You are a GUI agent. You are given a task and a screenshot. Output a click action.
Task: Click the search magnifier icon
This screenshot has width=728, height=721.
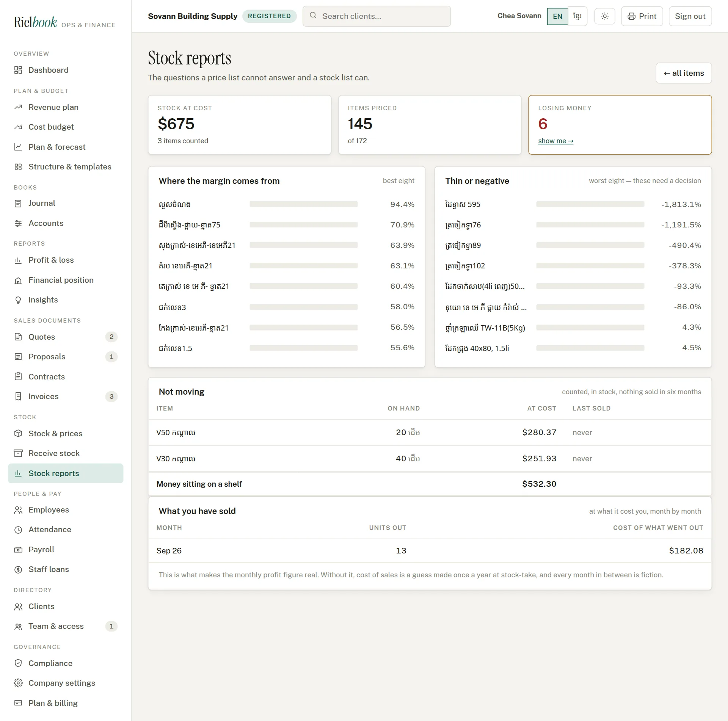pyautogui.click(x=313, y=16)
